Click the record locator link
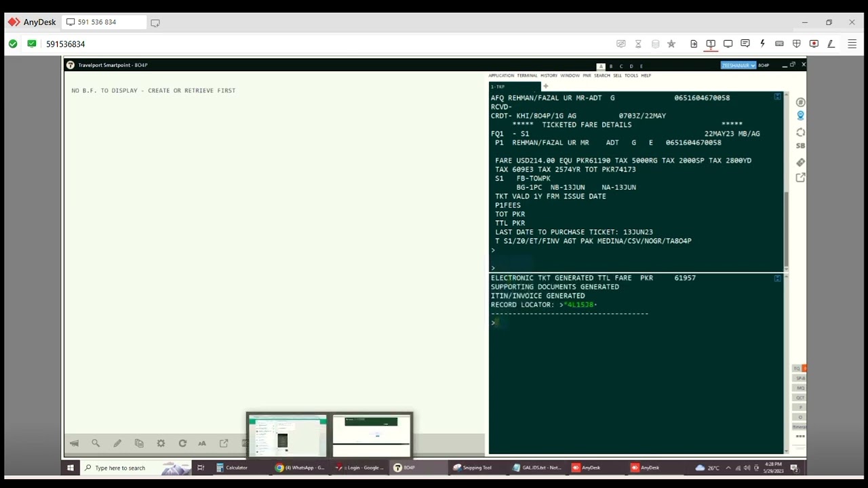The height and width of the screenshot is (488, 868). click(x=580, y=305)
